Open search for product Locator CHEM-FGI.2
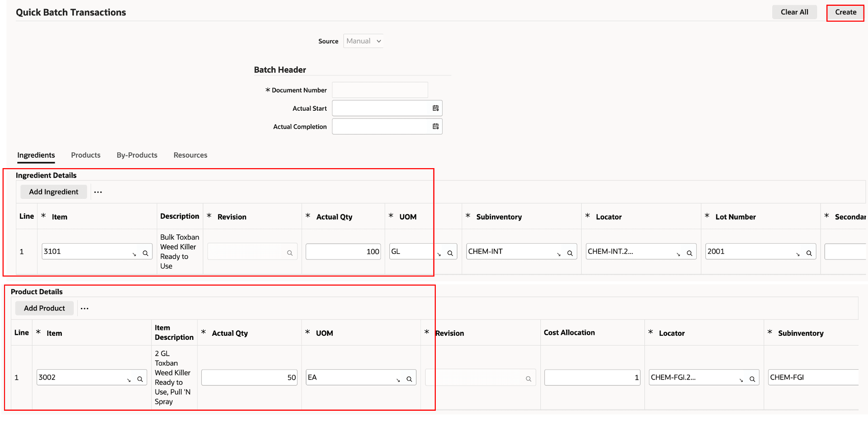This screenshot has width=868, height=423. coord(752,379)
